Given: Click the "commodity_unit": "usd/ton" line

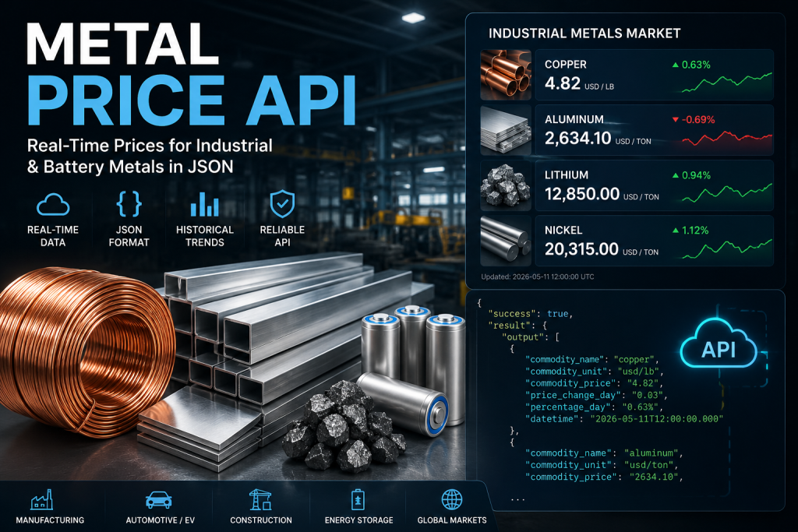Looking at the screenshot, I should pos(602,465).
